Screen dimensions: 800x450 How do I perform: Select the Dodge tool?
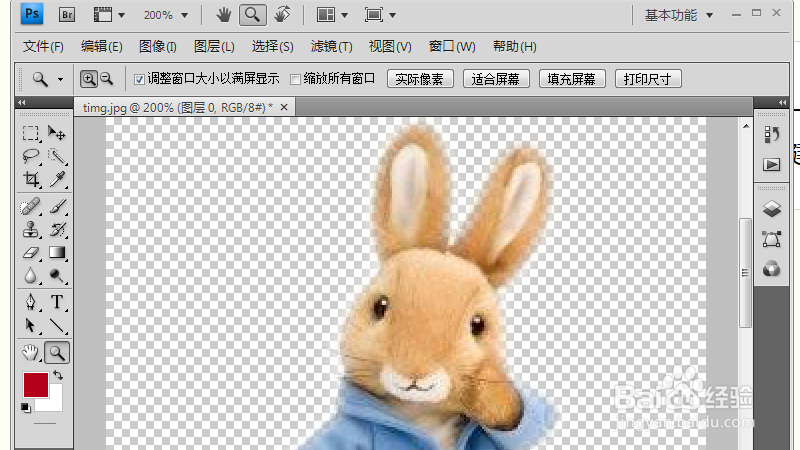click(x=57, y=276)
